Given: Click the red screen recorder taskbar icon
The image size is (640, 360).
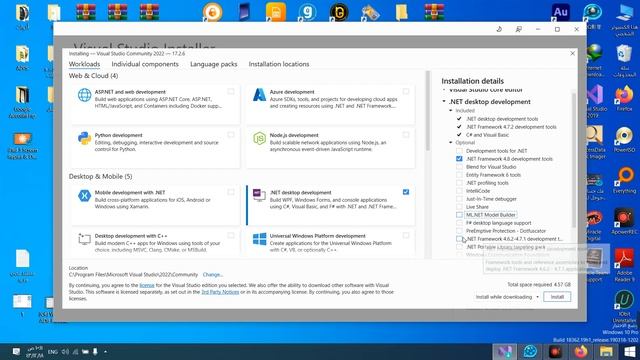Looking at the screenshot, I should [x=555, y=351].
